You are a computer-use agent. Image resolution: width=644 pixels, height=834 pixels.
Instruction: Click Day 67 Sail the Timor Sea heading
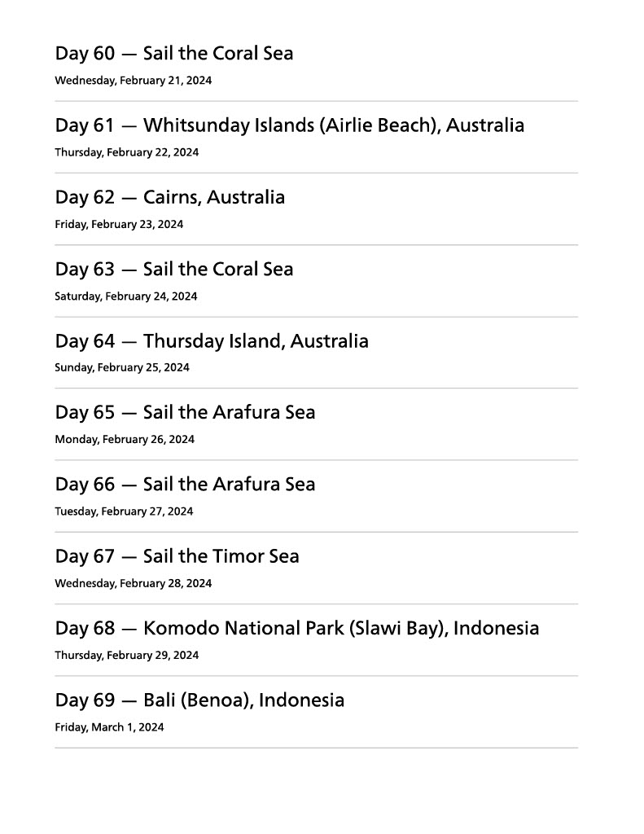(x=177, y=557)
